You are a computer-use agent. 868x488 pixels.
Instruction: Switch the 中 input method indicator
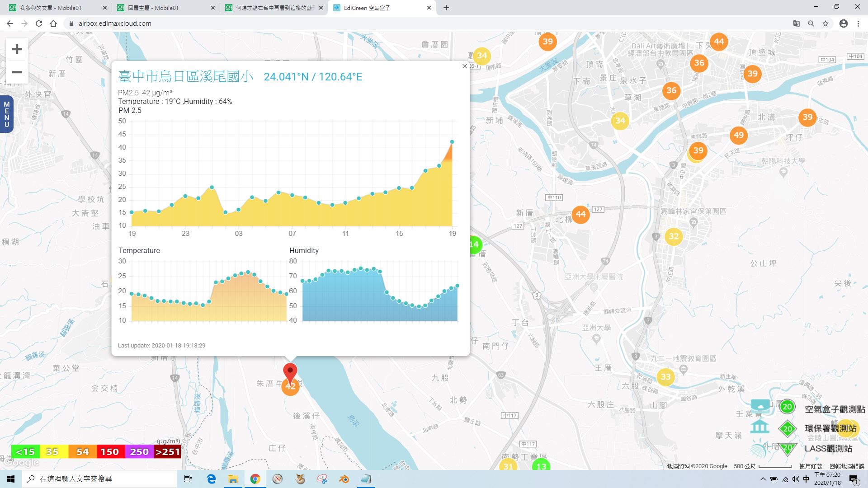(x=806, y=479)
